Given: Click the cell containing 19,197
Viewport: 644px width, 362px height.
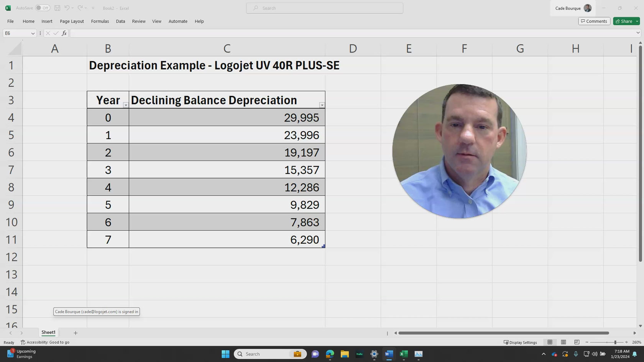Looking at the screenshot, I should click(227, 152).
